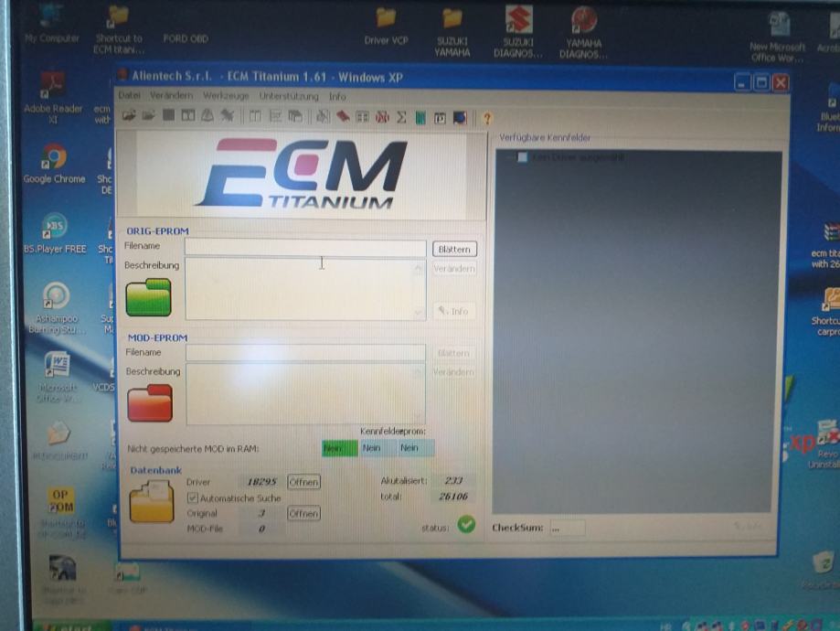Toggle checkbox next to Kein Driver ausgewählt

pyautogui.click(x=522, y=156)
